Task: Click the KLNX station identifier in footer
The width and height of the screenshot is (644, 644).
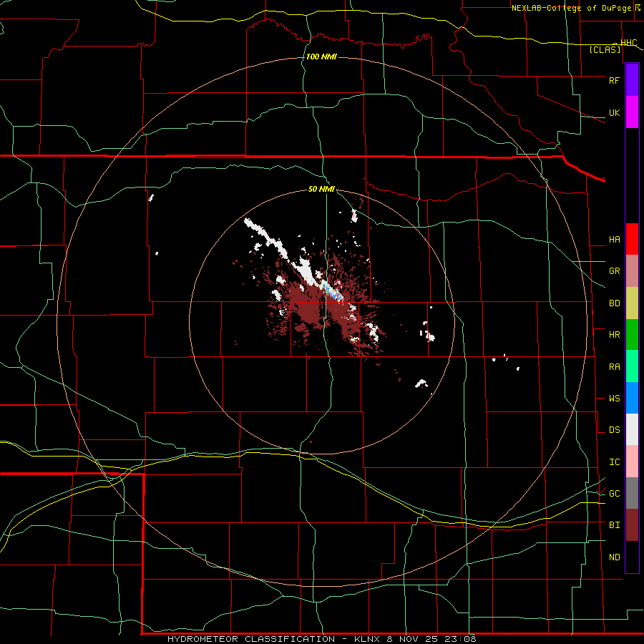Action: click(x=367, y=639)
